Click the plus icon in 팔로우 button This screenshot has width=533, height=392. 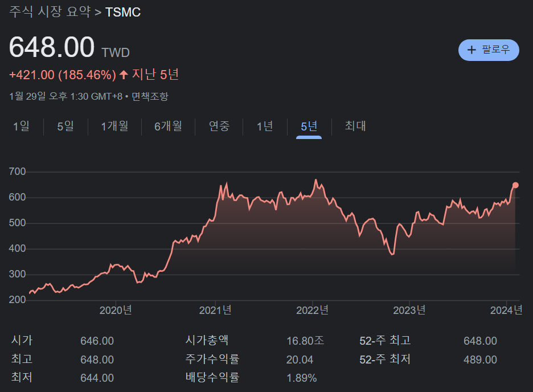[x=471, y=50]
